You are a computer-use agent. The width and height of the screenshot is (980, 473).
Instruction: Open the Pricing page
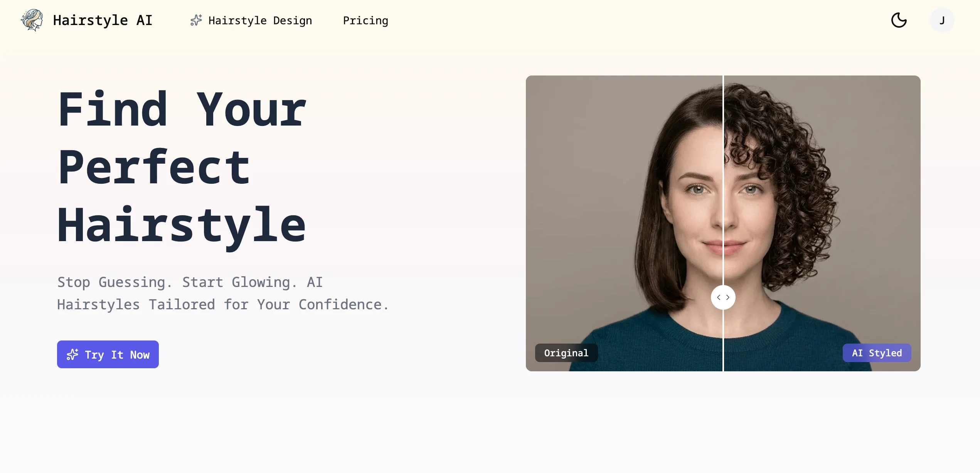pos(365,20)
